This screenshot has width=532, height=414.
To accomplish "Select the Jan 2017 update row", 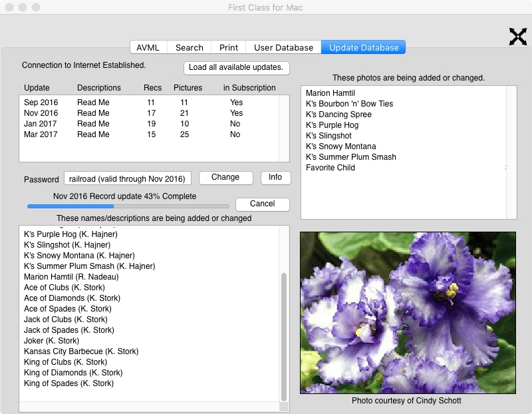I will [x=148, y=124].
